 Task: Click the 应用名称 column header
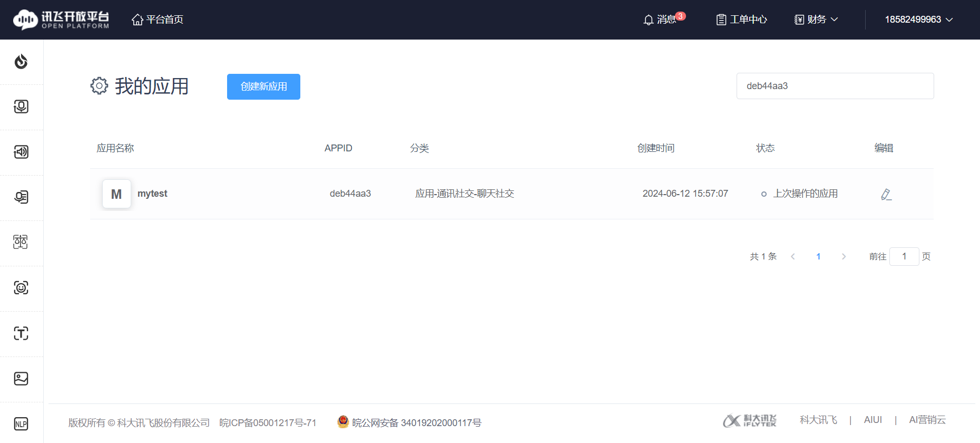pyautogui.click(x=115, y=148)
